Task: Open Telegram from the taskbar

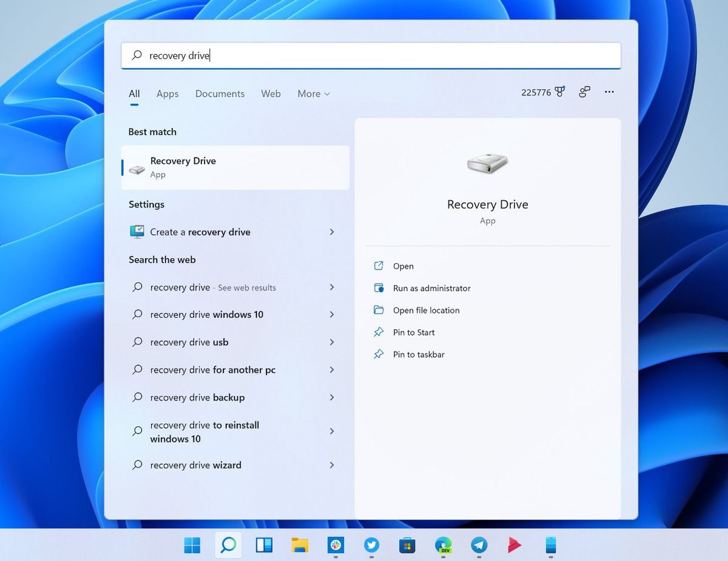Action: pyautogui.click(x=479, y=545)
